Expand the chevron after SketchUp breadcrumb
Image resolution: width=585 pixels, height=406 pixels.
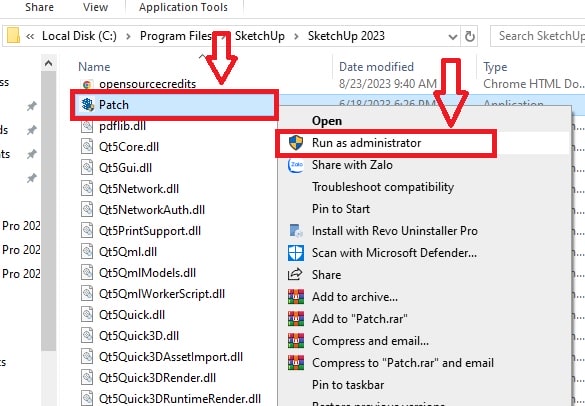[296, 37]
